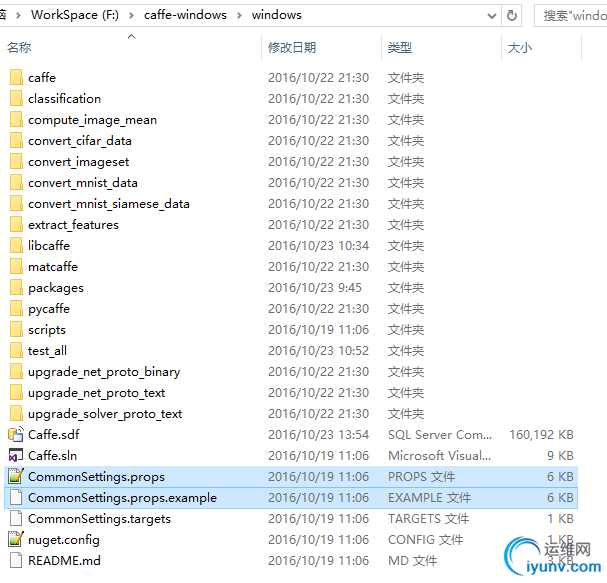Click the test_all date 2016/10/23 10:52
This screenshot has height=583, width=607.
tap(319, 350)
